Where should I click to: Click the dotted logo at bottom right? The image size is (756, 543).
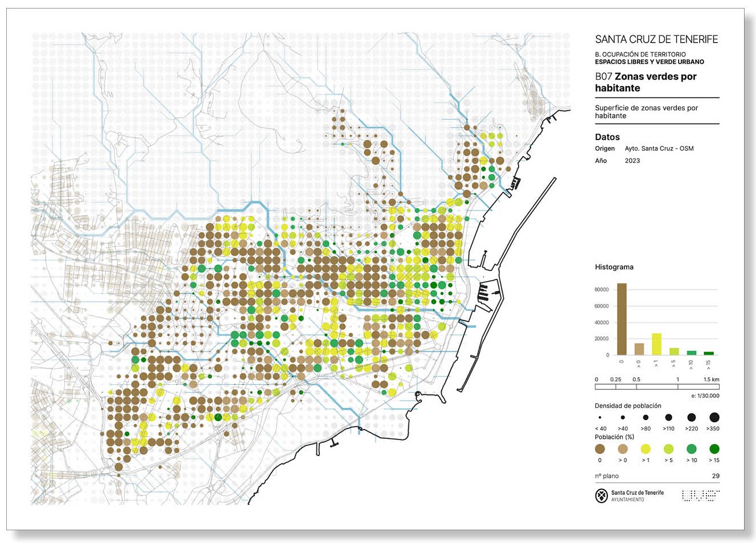700,496
